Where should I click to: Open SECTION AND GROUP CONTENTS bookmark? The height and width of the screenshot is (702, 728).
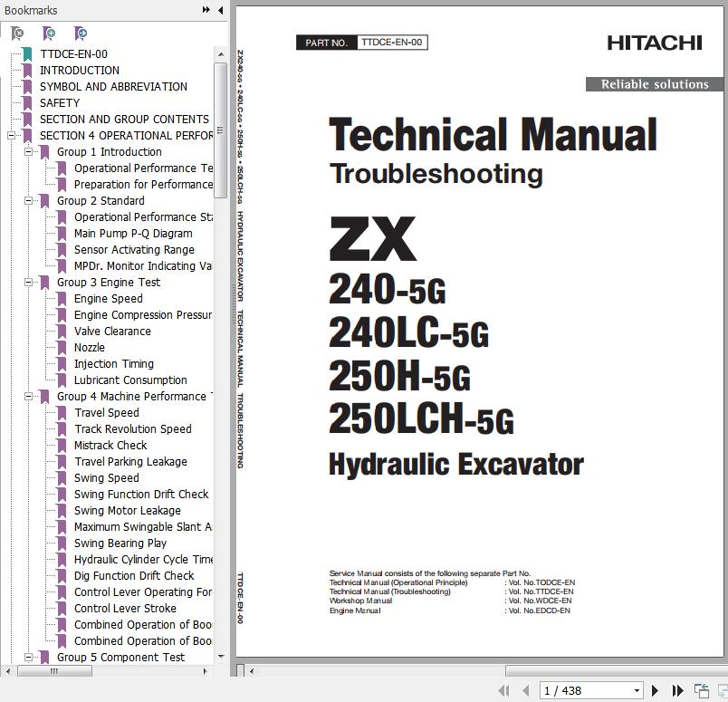click(x=124, y=120)
